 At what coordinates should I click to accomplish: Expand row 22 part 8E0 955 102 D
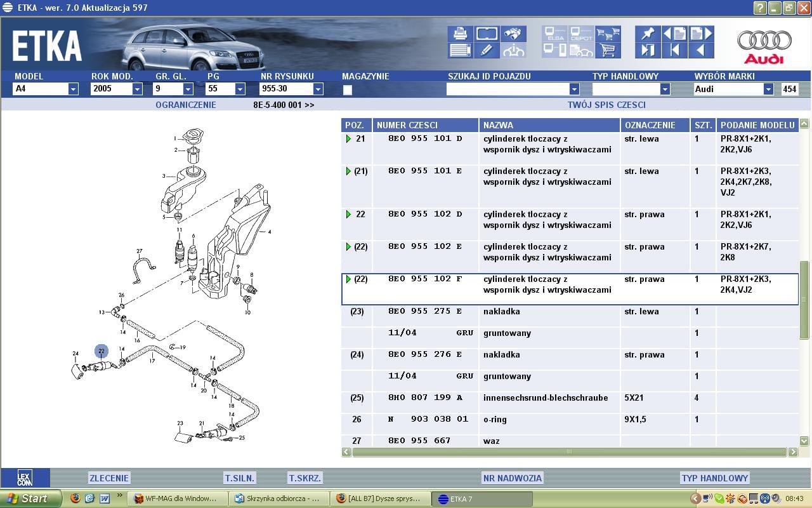pos(348,214)
